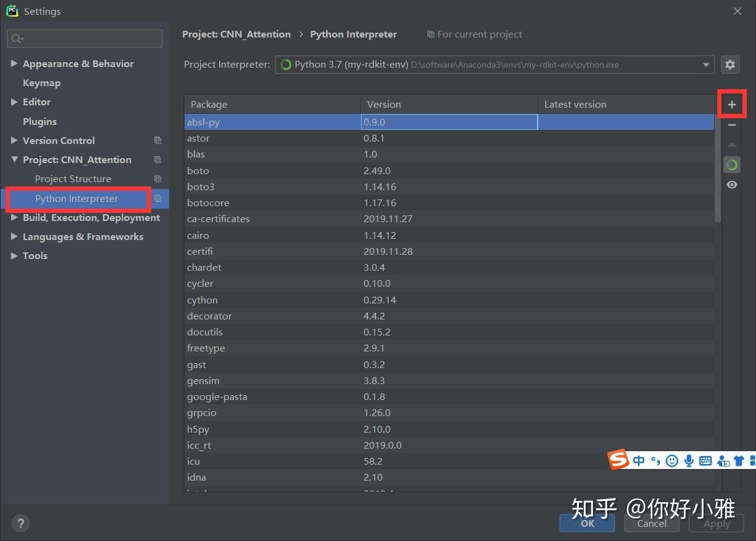Click the Sogou emoji smiley icon
The height and width of the screenshot is (541, 756).
point(672,460)
